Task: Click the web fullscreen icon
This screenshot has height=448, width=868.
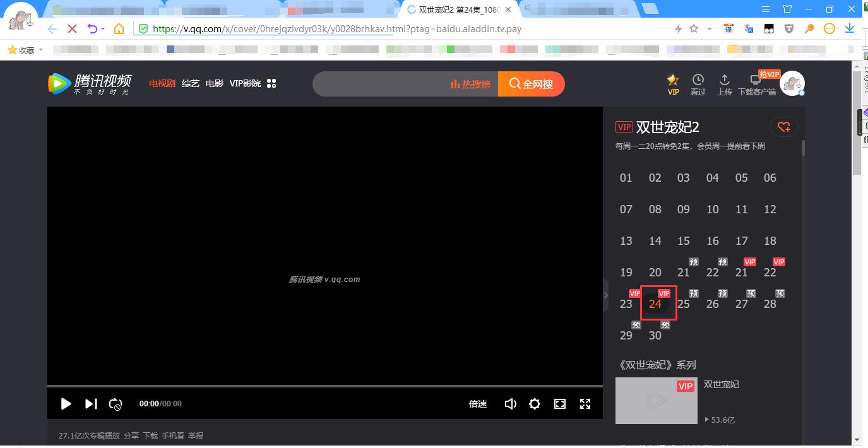Action: pos(559,404)
